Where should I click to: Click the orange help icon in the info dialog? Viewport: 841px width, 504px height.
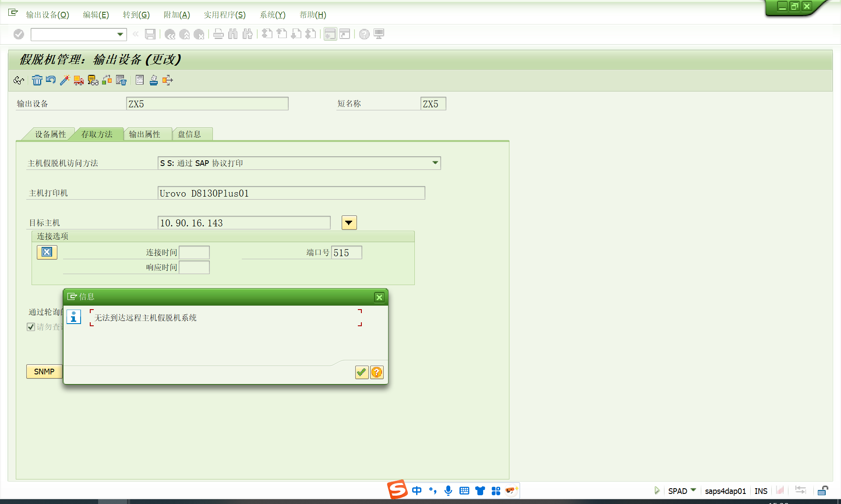click(377, 372)
